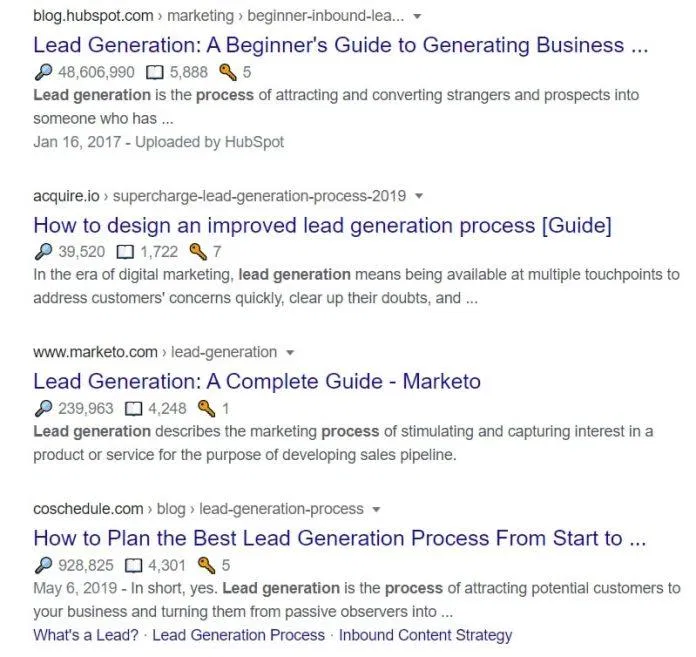
Task: Click key icon under acquire.io result
Action: point(197,251)
